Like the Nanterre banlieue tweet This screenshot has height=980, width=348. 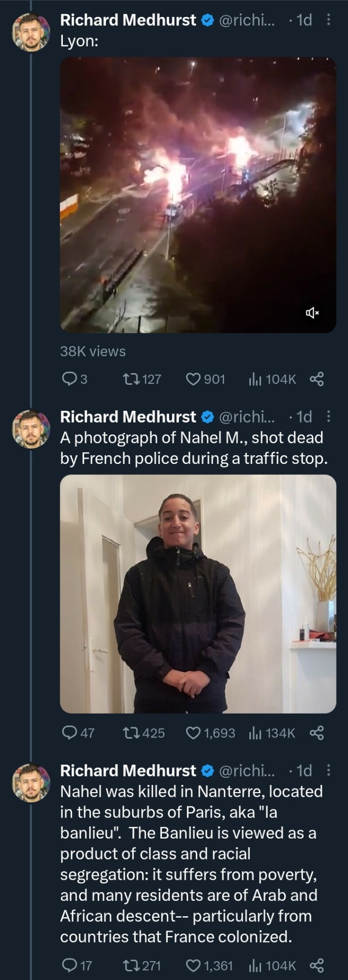[x=193, y=966]
